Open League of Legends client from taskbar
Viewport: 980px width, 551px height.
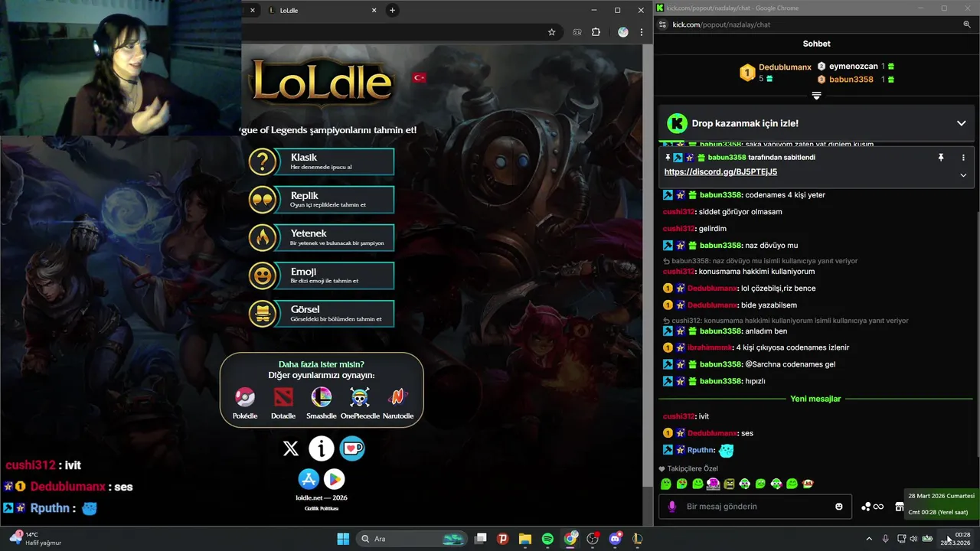(637, 539)
